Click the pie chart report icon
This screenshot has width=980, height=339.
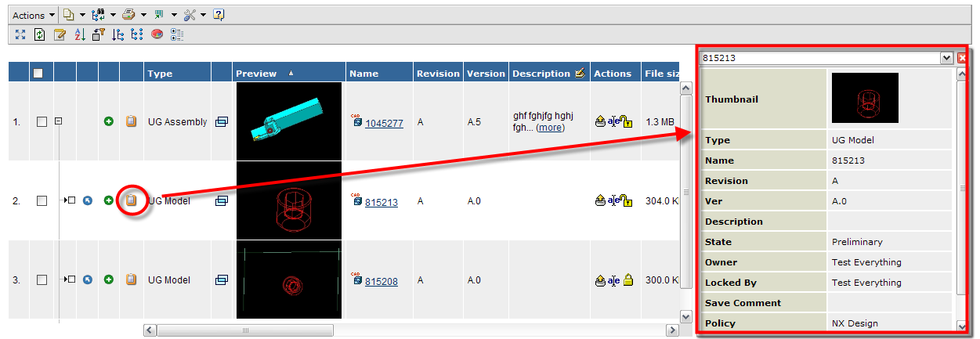(x=157, y=34)
